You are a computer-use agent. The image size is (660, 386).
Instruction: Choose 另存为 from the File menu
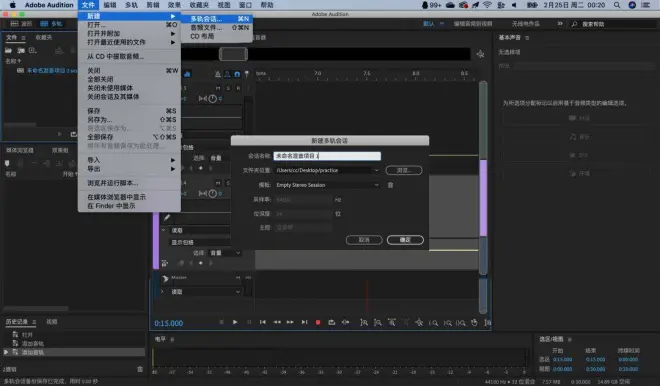click(x=129, y=120)
